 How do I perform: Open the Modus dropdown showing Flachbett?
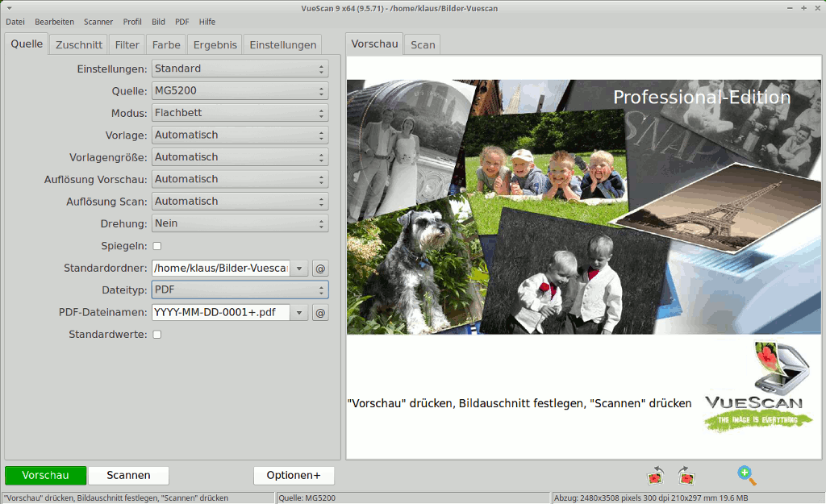click(240, 113)
